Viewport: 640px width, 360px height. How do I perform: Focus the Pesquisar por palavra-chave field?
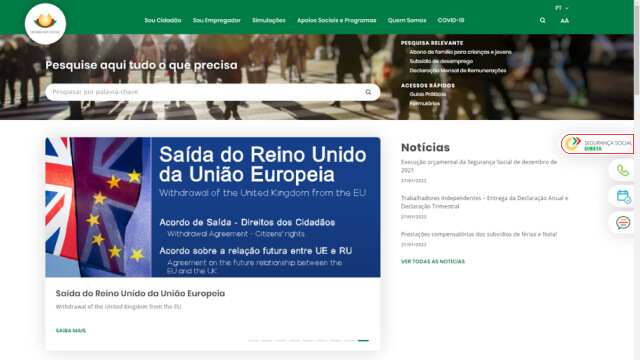click(x=213, y=92)
